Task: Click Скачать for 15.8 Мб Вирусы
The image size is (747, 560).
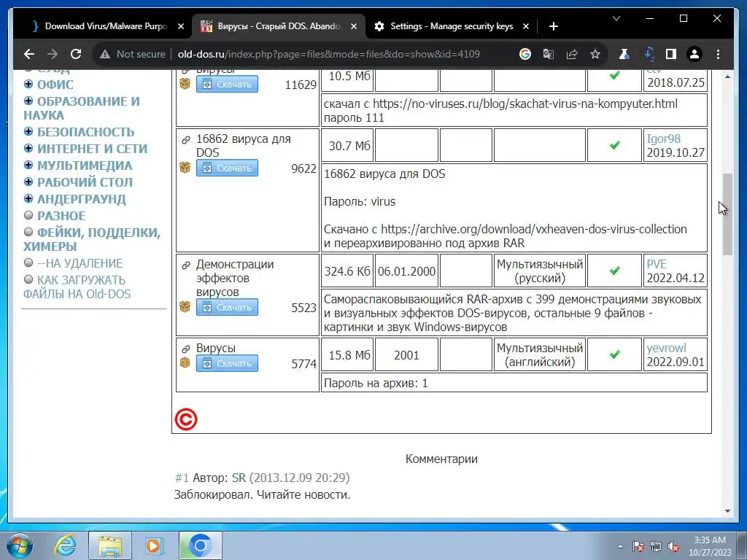Action: coord(228,363)
